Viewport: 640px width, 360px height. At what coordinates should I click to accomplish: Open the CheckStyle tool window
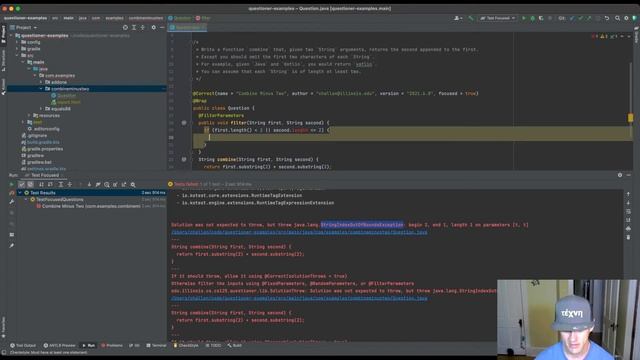186,345
